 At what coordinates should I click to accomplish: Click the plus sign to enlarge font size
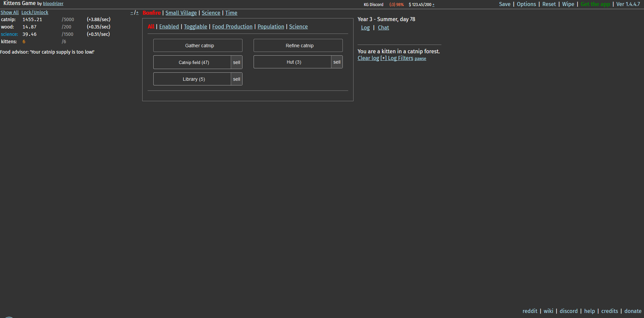click(x=137, y=13)
